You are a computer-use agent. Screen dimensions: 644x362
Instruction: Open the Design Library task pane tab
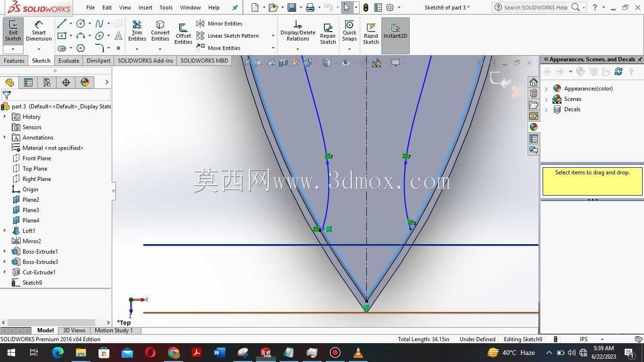coord(534,93)
